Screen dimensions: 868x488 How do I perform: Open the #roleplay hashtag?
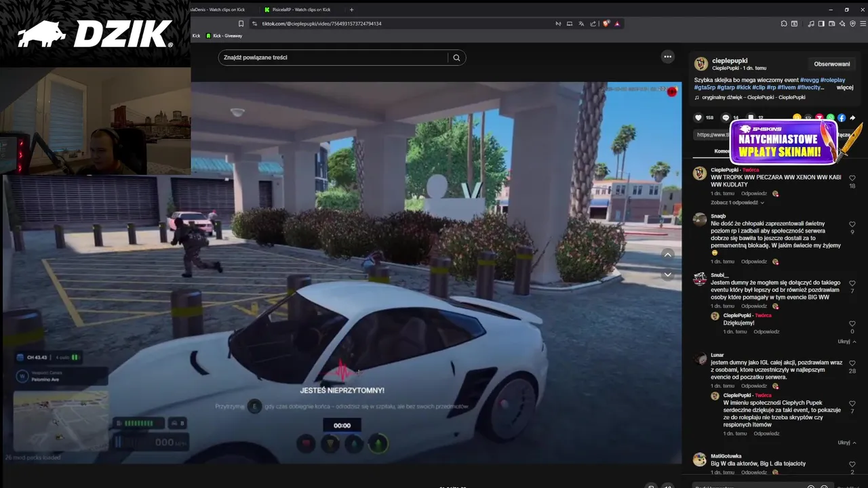833,80
